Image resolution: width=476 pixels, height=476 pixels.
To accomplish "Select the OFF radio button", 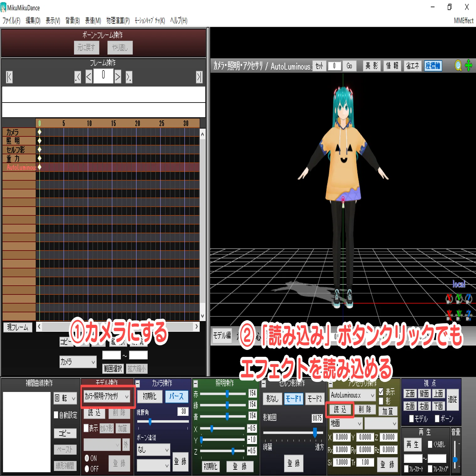I will (x=87, y=469).
